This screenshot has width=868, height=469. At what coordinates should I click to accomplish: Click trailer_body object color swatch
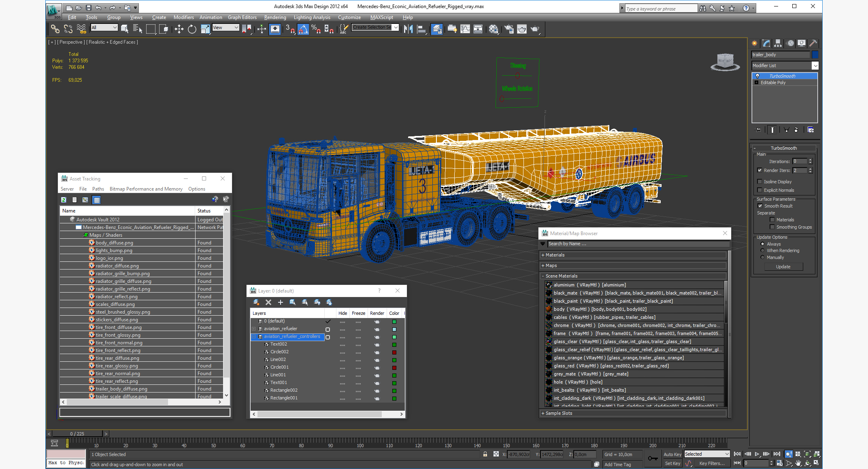tap(815, 55)
